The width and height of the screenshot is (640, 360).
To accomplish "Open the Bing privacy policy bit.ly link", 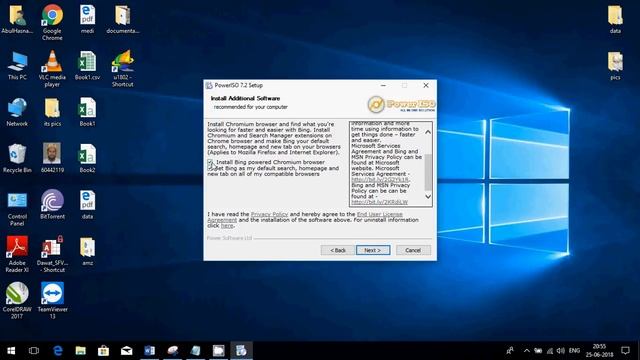I will coord(379,202).
